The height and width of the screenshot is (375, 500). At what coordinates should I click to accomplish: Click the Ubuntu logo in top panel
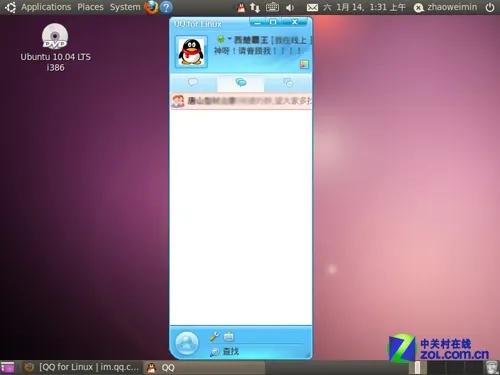click(x=10, y=7)
